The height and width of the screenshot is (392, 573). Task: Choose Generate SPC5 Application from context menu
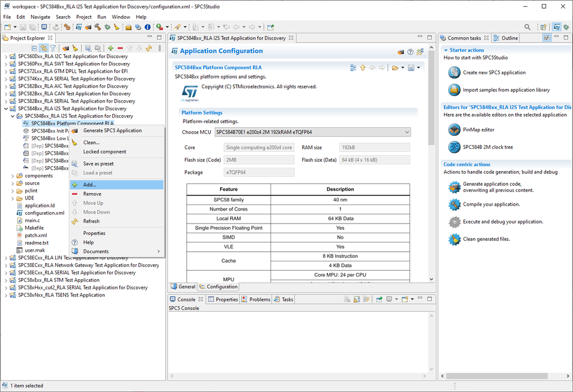(x=116, y=131)
